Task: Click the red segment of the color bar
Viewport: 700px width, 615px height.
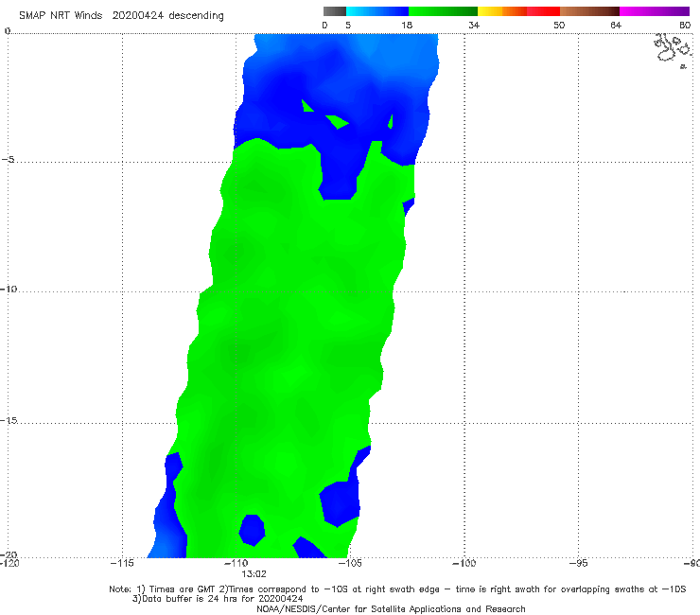Action: point(543,11)
